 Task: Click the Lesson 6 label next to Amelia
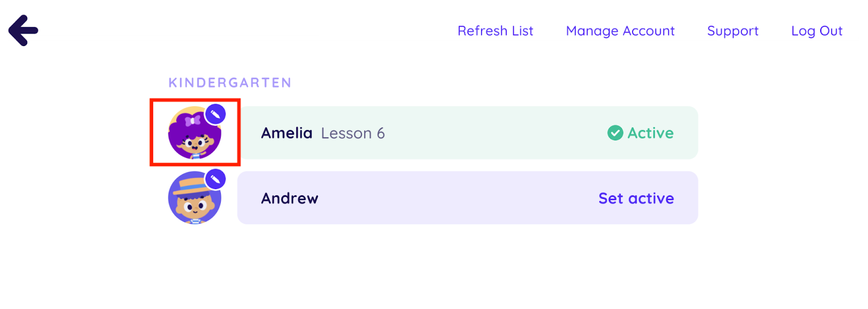pos(353,133)
